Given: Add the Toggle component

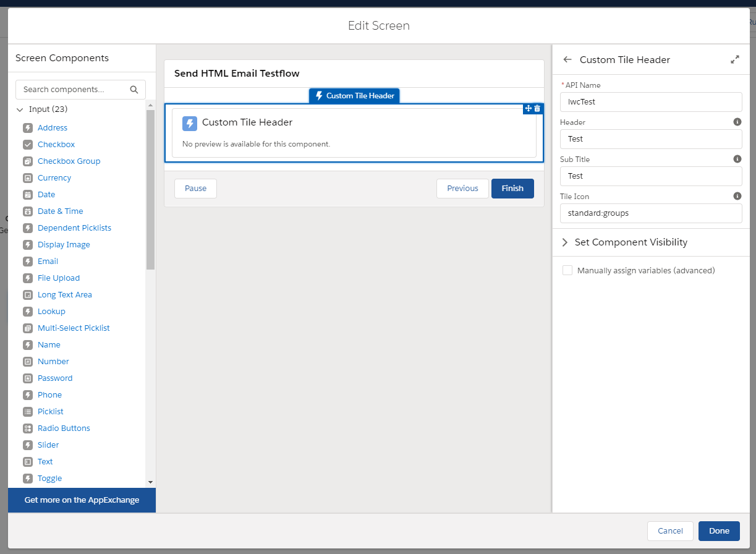Looking at the screenshot, I should tap(49, 479).
